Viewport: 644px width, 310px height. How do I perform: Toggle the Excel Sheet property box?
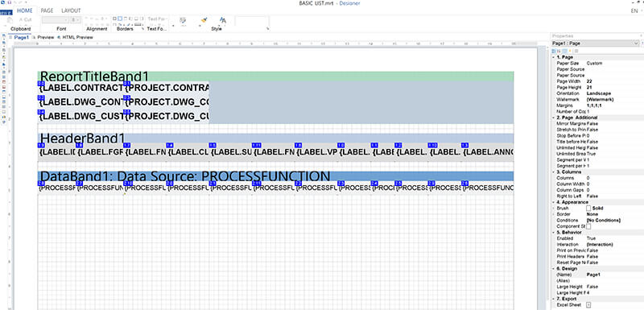coord(588,304)
